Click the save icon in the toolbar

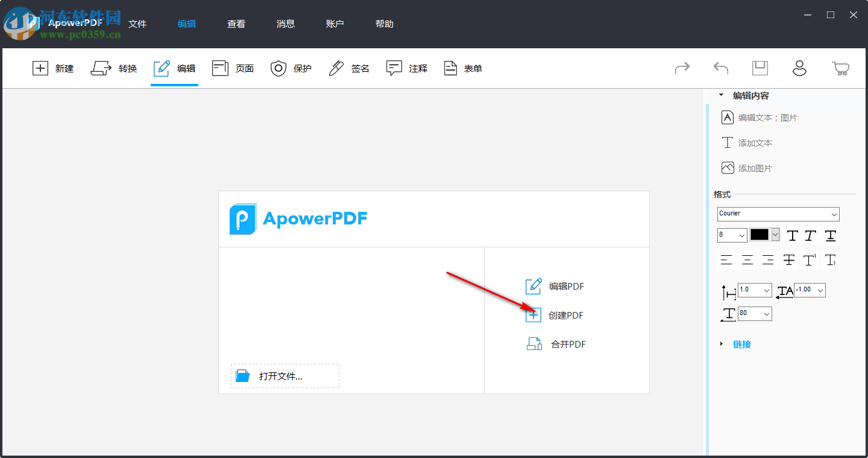[759, 68]
